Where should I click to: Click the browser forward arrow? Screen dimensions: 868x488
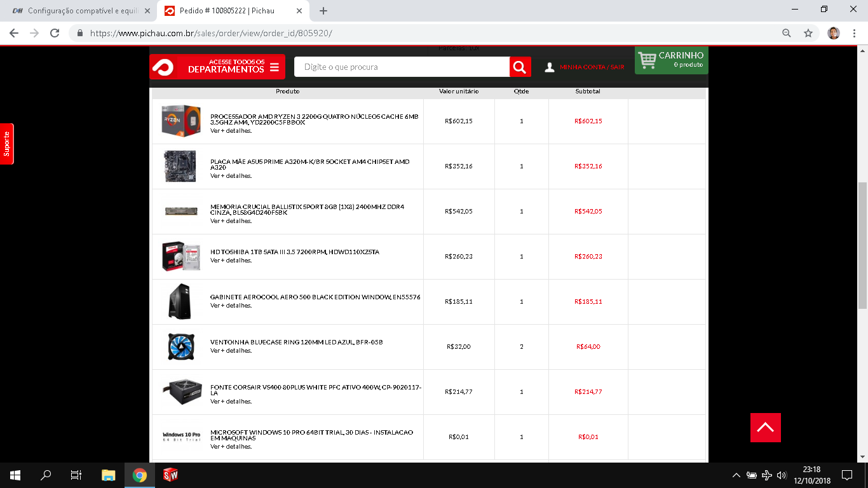tap(34, 33)
